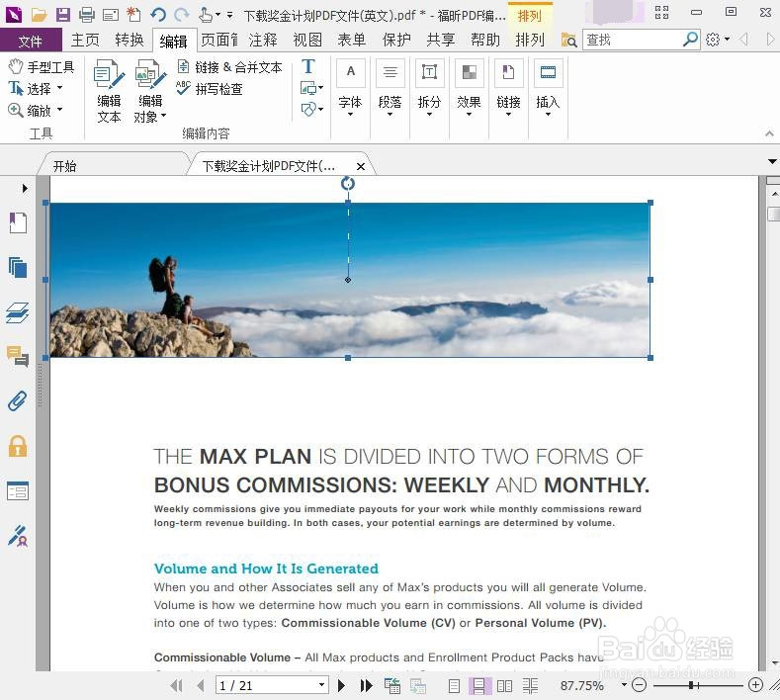Viewport: 780px width, 700px height.
Task: Open file using folder icon in title bar
Action: pyautogui.click(x=39, y=15)
